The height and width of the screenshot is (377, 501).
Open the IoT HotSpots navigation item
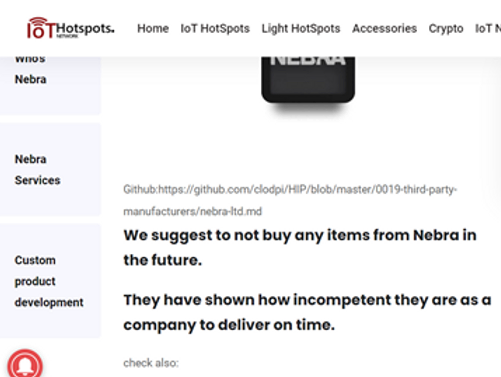pyautogui.click(x=215, y=29)
